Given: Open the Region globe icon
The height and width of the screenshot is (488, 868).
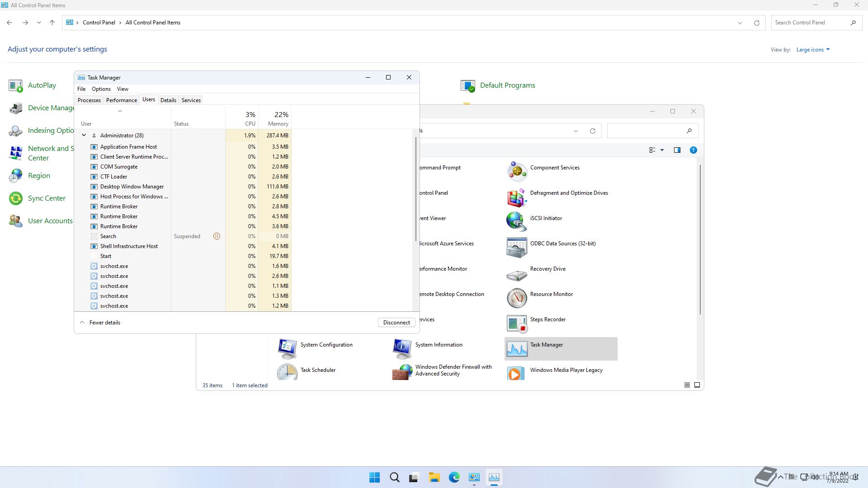Looking at the screenshot, I should pyautogui.click(x=16, y=176).
